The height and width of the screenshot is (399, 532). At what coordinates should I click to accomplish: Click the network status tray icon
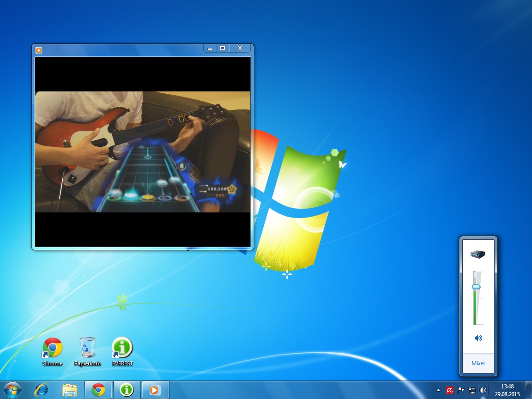(472, 391)
